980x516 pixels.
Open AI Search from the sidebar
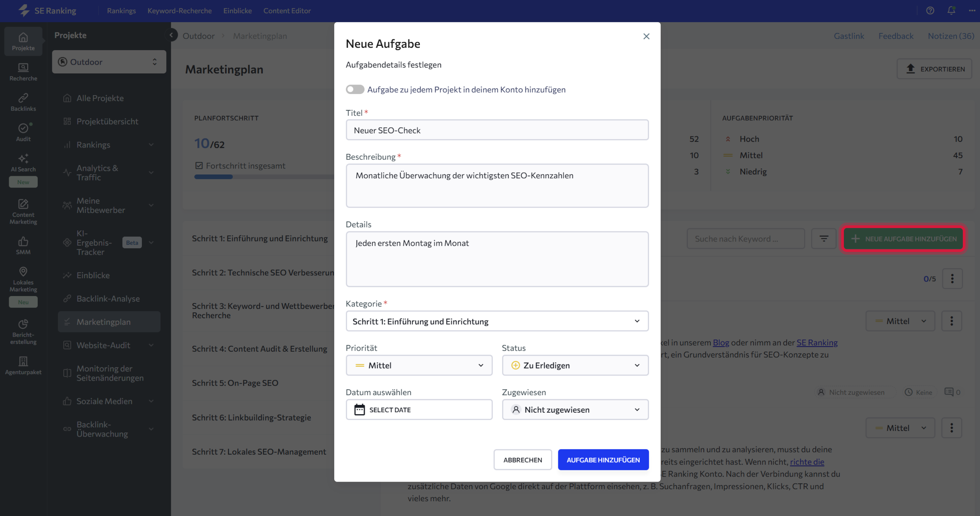(23, 162)
